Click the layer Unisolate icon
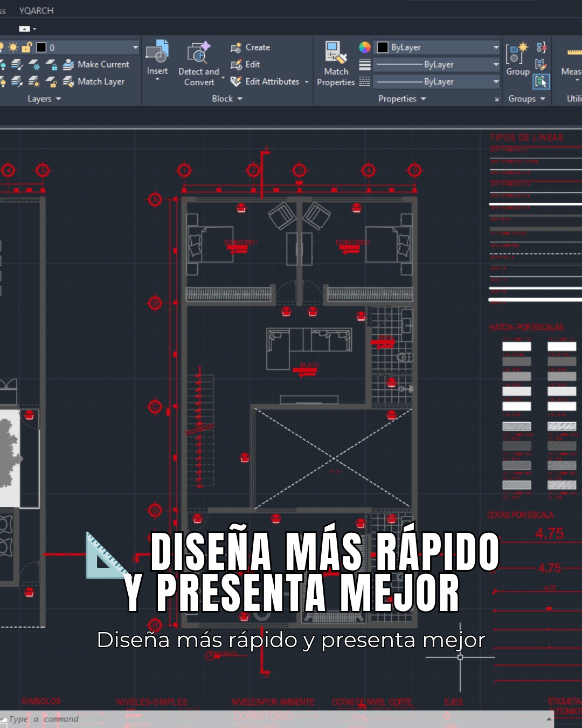 pyautogui.click(x=17, y=82)
